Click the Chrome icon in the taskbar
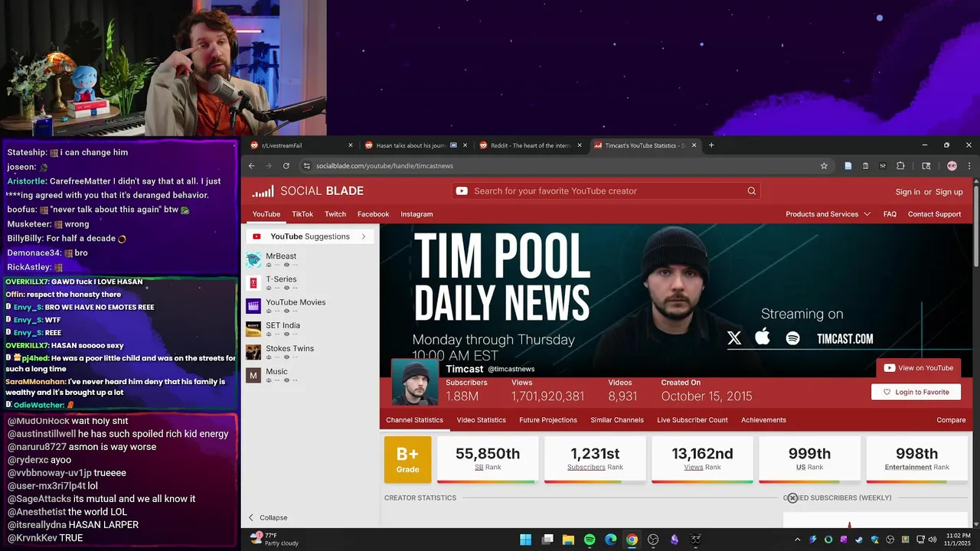This screenshot has height=551, width=980. (x=632, y=540)
